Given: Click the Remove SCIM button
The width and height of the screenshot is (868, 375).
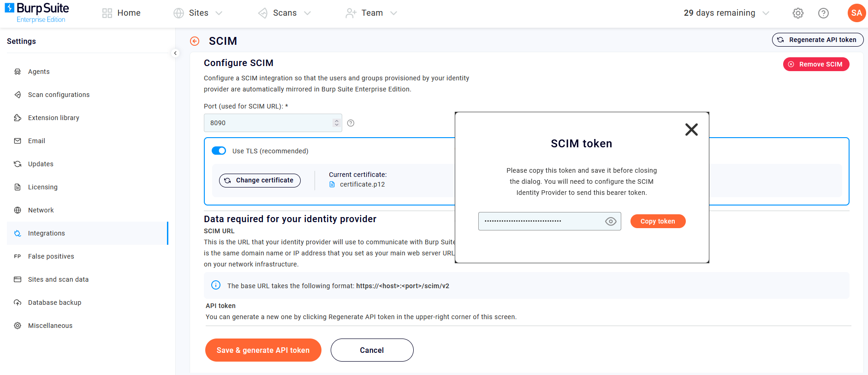Looking at the screenshot, I should (816, 64).
